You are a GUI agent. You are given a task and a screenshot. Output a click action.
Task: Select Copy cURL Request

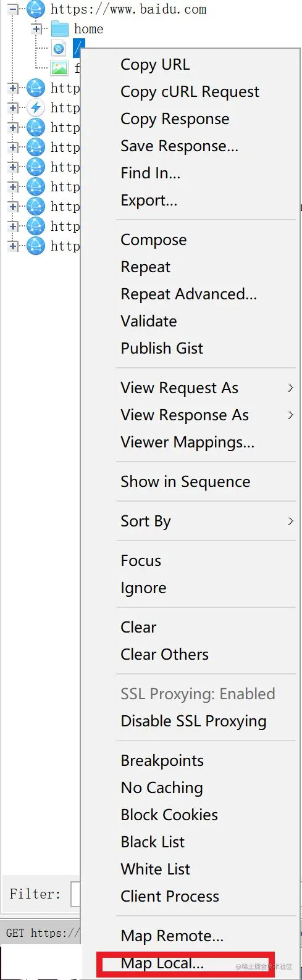pos(190,91)
